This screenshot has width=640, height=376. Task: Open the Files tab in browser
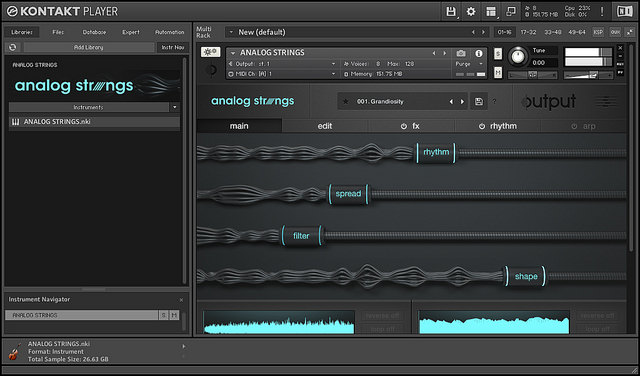pos(58,32)
